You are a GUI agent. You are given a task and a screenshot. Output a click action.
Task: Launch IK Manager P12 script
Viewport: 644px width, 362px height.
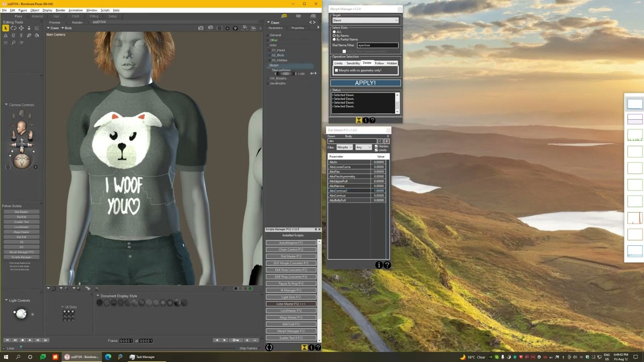click(x=291, y=290)
